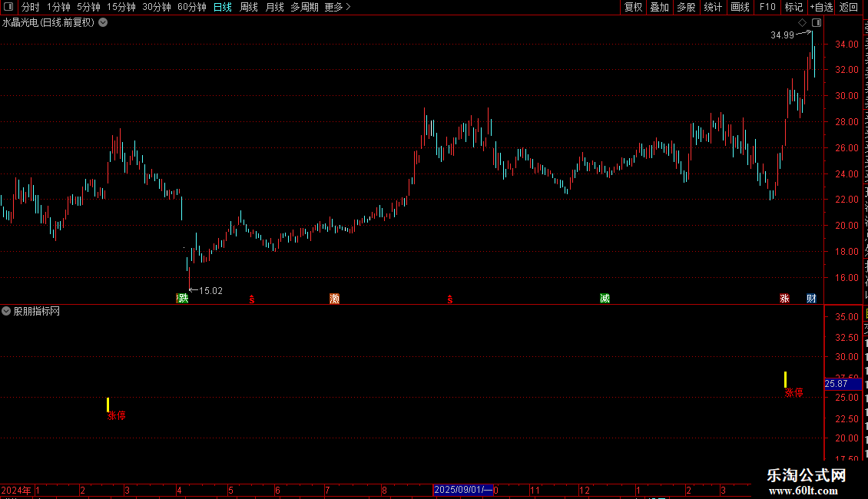The height and width of the screenshot is (499, 868).
Task: Click the 34.99 high price label
Action: pyautogui.click(x=782, y=35)
